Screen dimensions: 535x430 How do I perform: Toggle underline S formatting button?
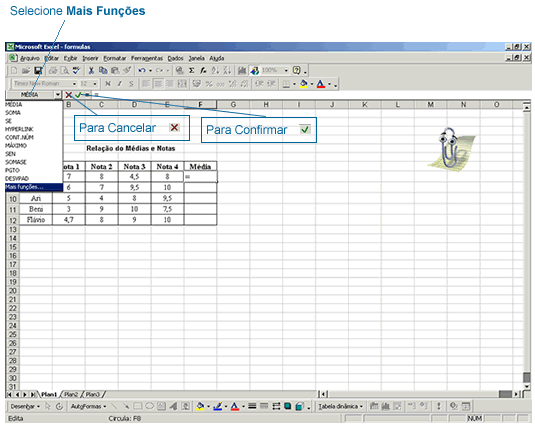tap(131, 84)
